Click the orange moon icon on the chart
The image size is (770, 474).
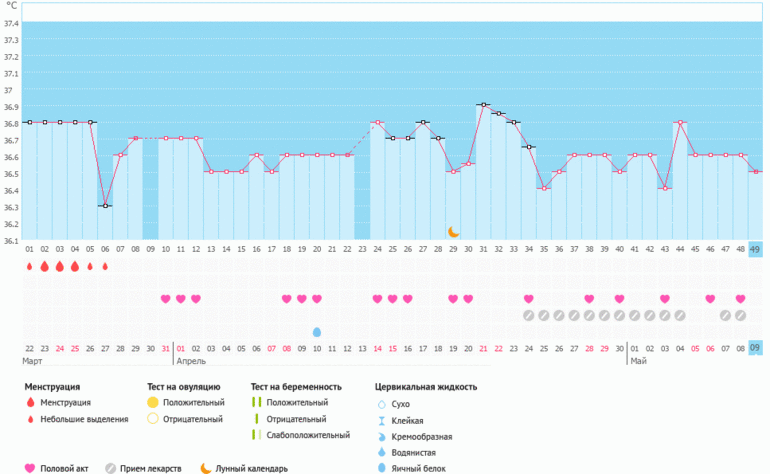[x=453, y=231]
